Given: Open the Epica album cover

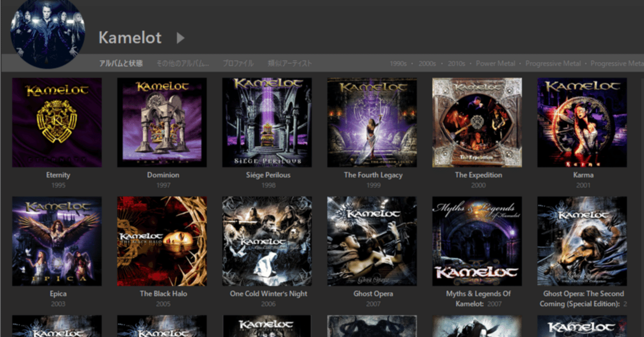Looking at the screenshot, I should click(57, 241).
